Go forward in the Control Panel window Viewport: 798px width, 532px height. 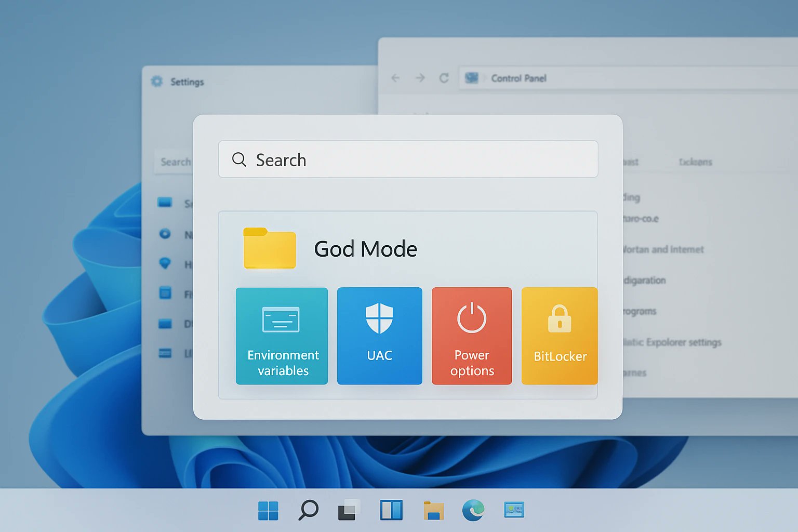[x=420, y=78]
